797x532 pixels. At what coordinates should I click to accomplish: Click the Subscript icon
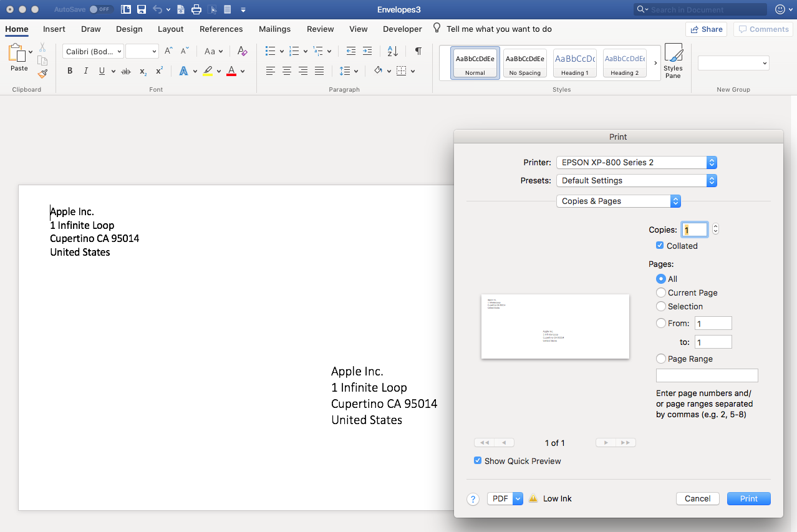click(x=143, y=71)
